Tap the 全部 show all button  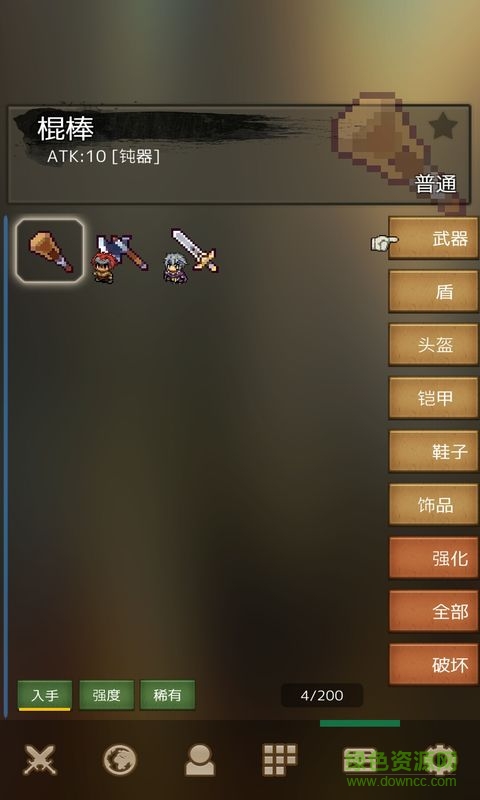(x=434, y=611)
